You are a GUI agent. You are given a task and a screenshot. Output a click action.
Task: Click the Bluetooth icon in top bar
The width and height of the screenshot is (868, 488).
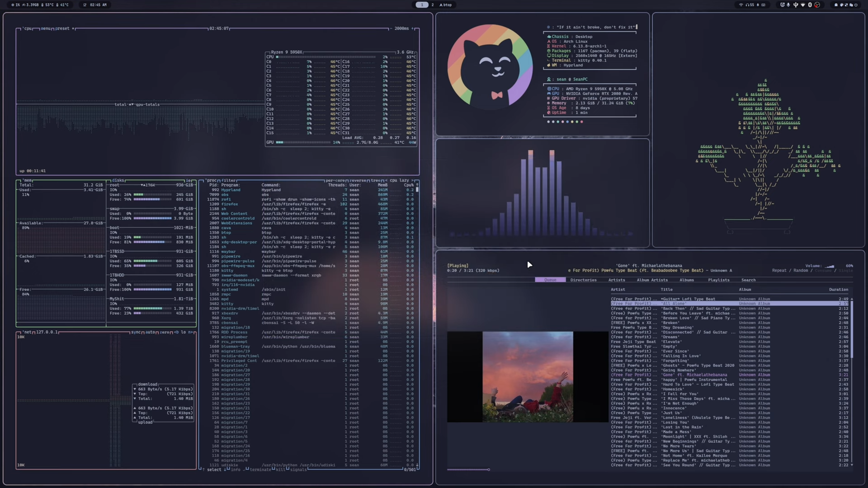click(x=810, y=5)
